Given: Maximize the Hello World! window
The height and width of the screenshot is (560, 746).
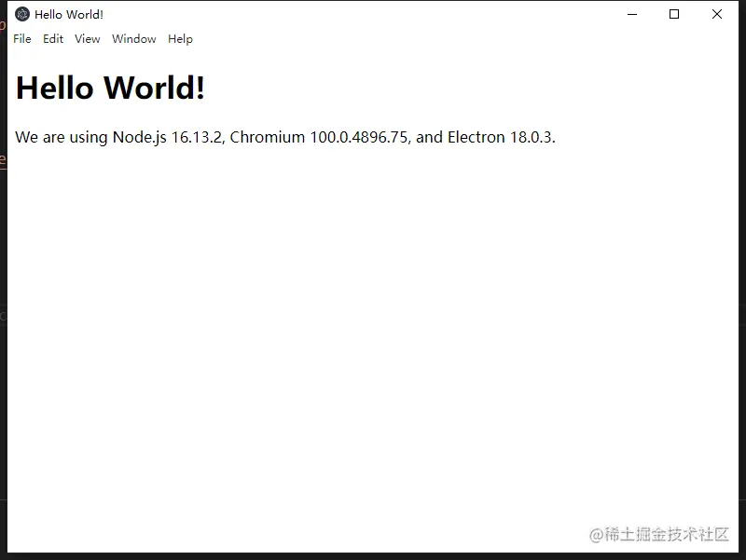Looking at the screenshot, I should pyautogui.click(x=674, y=14).
